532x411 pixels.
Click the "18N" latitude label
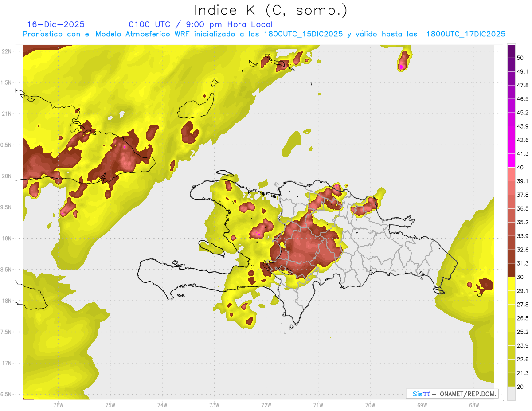[7, 301]
